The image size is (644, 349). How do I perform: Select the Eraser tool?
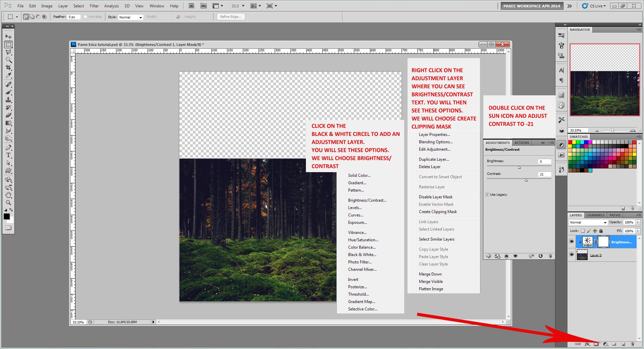click(x=8, y=115)
